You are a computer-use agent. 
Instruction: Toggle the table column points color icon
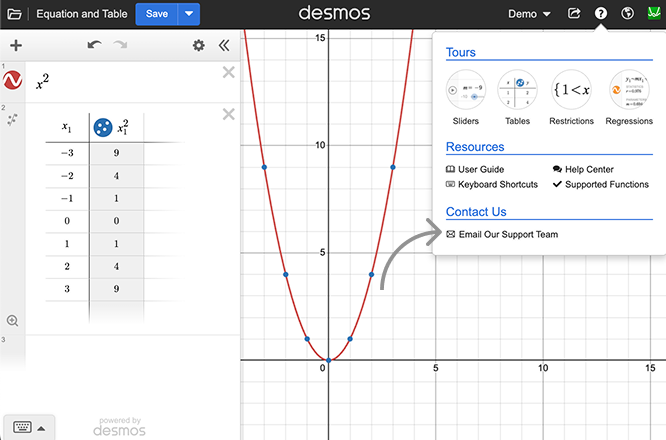(102, 127)
